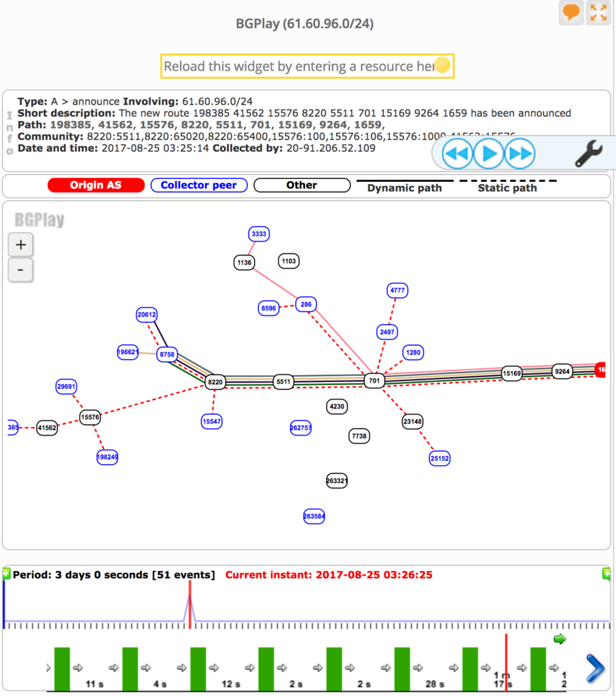
Task: Click the Origin AS legend label
Action: coord(96,185)
